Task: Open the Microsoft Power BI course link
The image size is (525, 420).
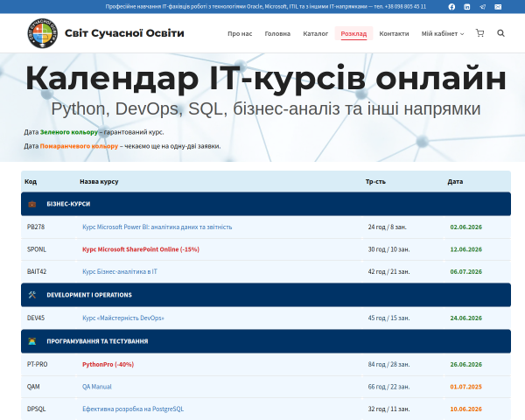Action: (157, 227)
